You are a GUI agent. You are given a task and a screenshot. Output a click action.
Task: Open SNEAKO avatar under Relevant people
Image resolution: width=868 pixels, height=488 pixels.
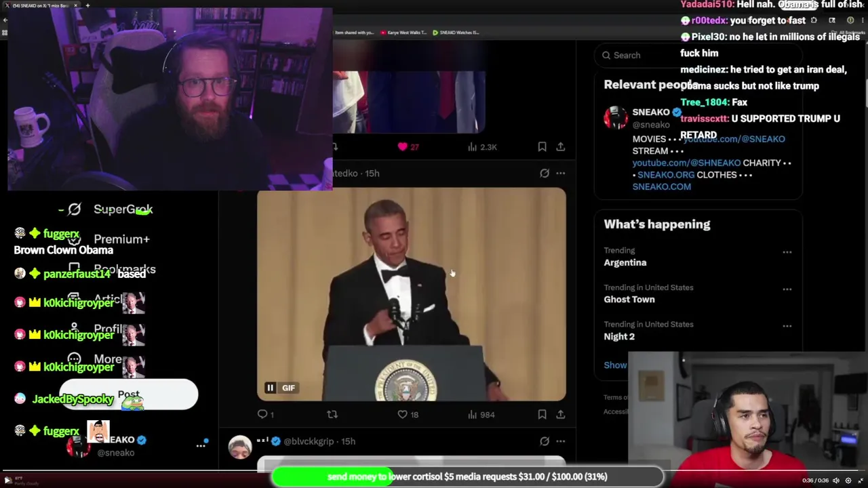pos(616,118)
